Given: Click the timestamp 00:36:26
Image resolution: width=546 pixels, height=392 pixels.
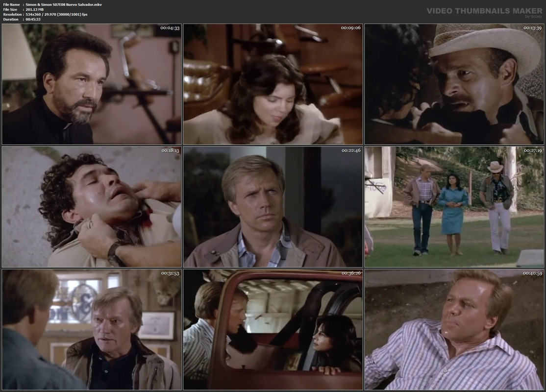Looking at the screenshot, I should click(351, 273).
